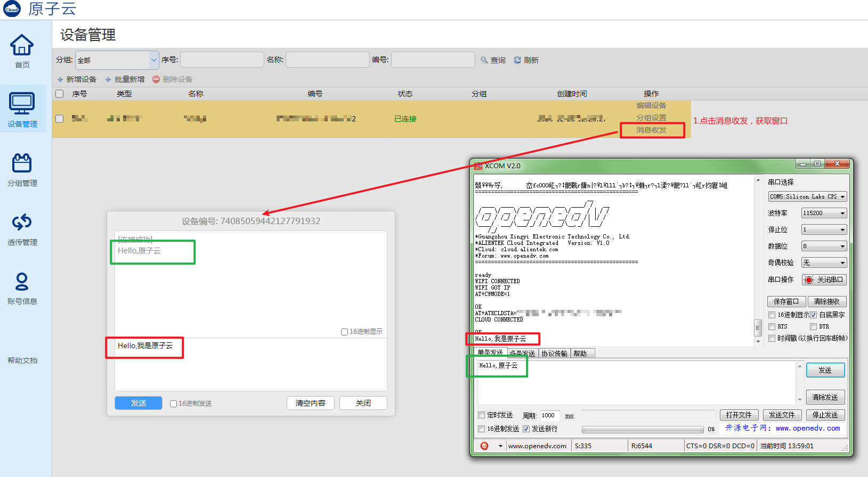Click the 原子云 cloud logo
This screenshot has width=868, height=477.
(x=12, y=9)
